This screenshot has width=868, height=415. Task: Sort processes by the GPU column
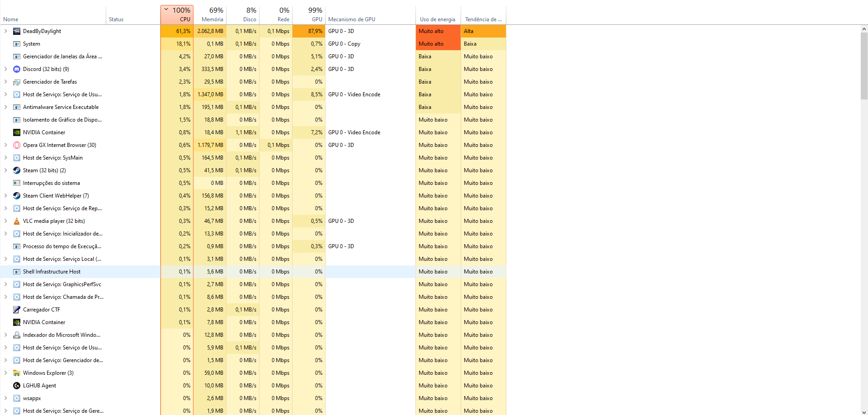309,15
